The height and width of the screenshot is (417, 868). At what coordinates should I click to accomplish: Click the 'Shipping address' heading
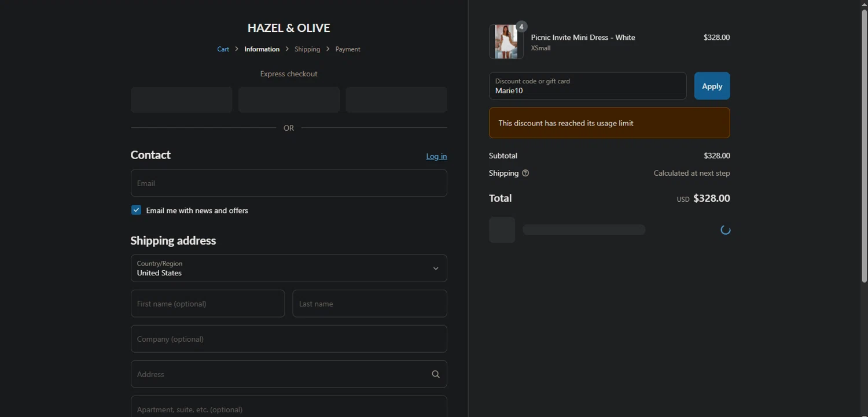point(173,241)
